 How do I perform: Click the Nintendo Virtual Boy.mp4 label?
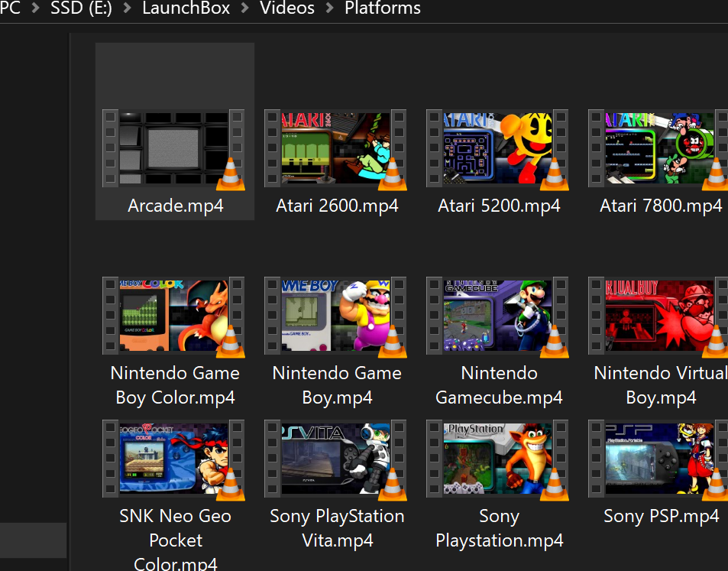pyautogui.click(x=661, y=385)
